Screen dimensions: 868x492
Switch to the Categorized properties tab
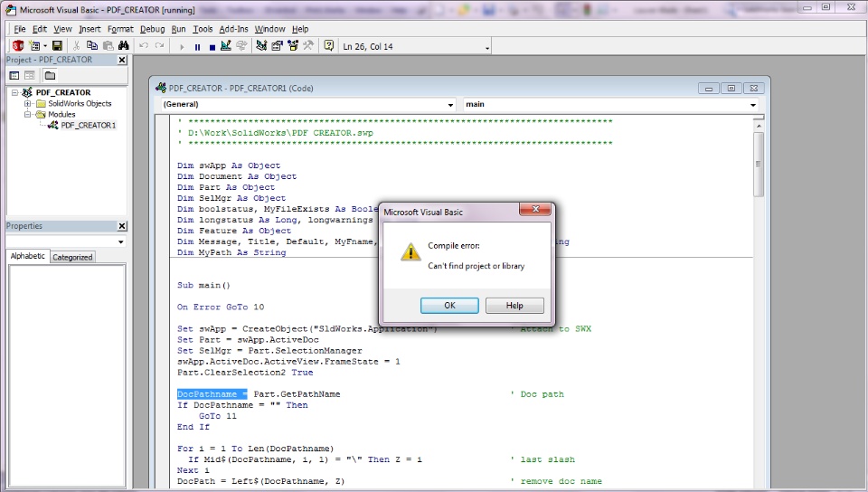click(72, 257)
